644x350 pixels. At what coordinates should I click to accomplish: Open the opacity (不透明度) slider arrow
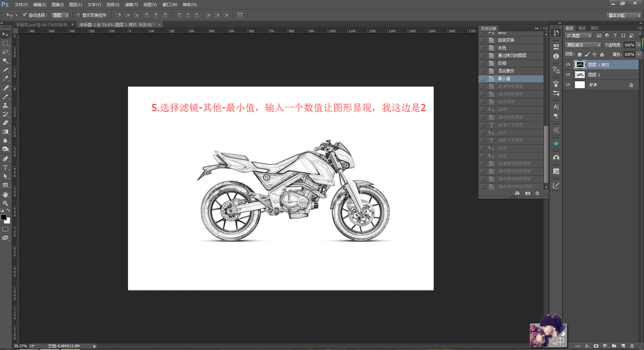(638, 45)
